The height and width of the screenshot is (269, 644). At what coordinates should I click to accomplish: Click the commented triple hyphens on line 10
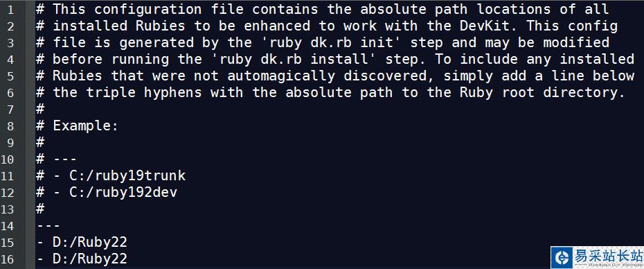tap(65, 159)
